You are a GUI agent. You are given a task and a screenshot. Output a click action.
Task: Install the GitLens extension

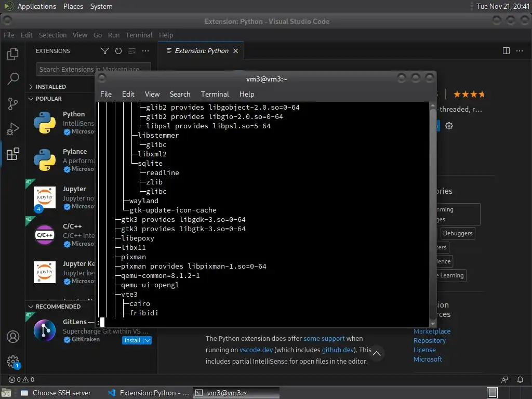click(132, 340)
